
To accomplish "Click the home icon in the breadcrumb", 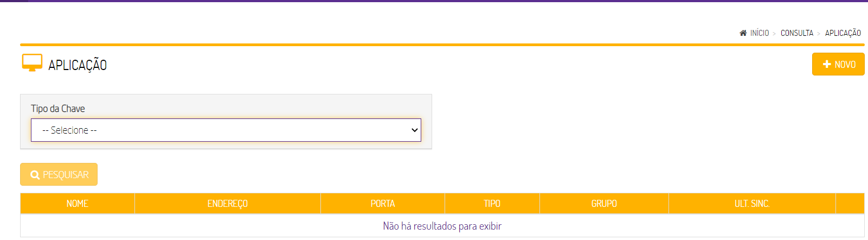I will coord(743,33).
